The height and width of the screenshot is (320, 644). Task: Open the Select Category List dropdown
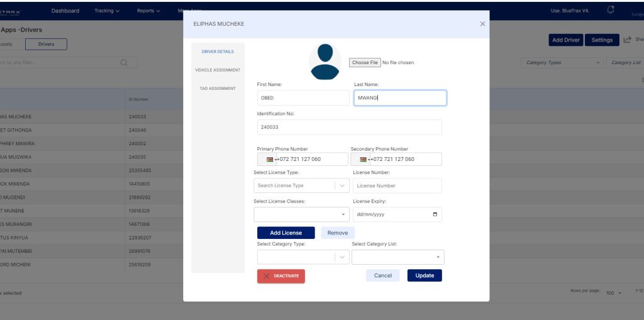[x=438, y=257]
